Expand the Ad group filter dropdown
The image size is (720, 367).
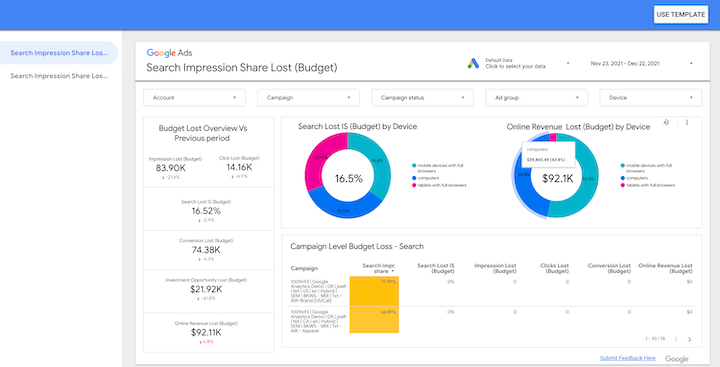(536, 98)
